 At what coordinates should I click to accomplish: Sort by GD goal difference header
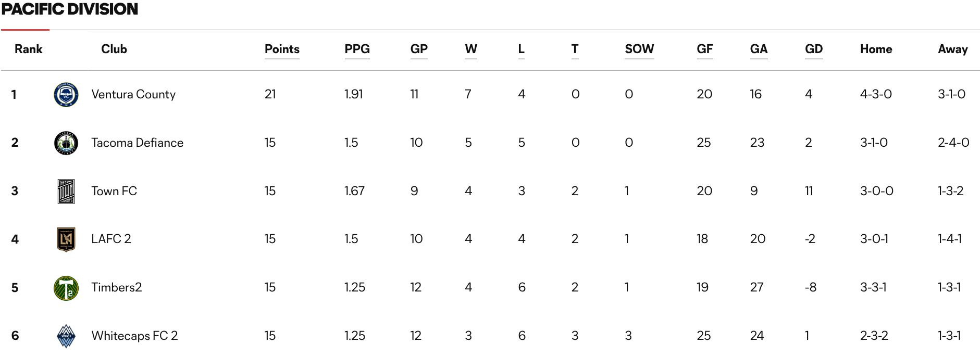coord(814,49)
